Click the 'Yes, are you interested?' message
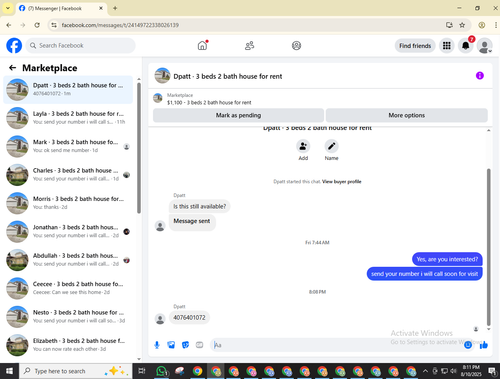This screenshot has width=500, height=379. (447, 259)
